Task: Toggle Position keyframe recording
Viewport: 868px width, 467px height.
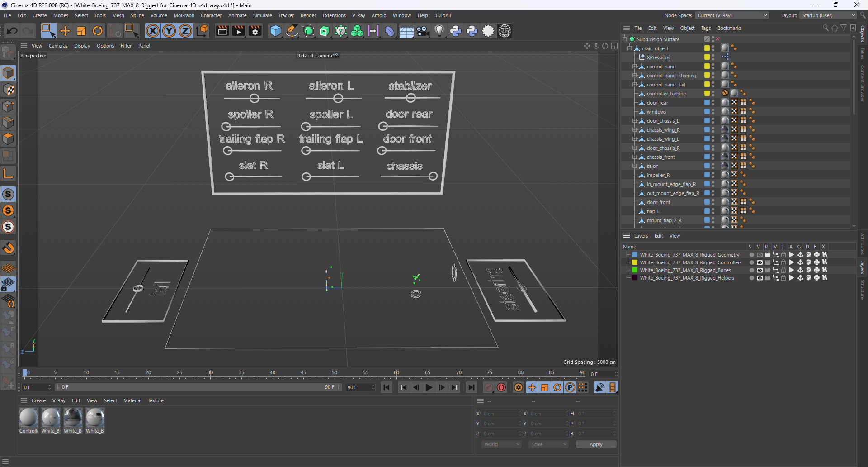Action: (532, 387)
